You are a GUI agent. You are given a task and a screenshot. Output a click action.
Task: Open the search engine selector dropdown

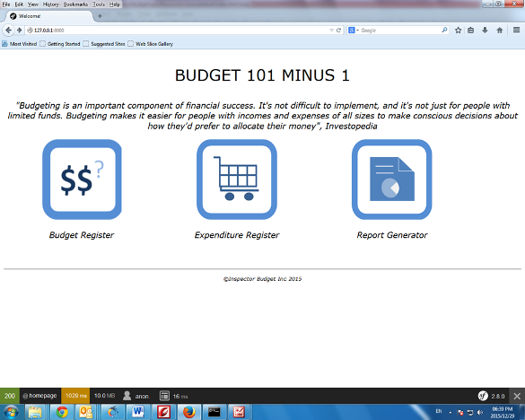pos(354,31)
